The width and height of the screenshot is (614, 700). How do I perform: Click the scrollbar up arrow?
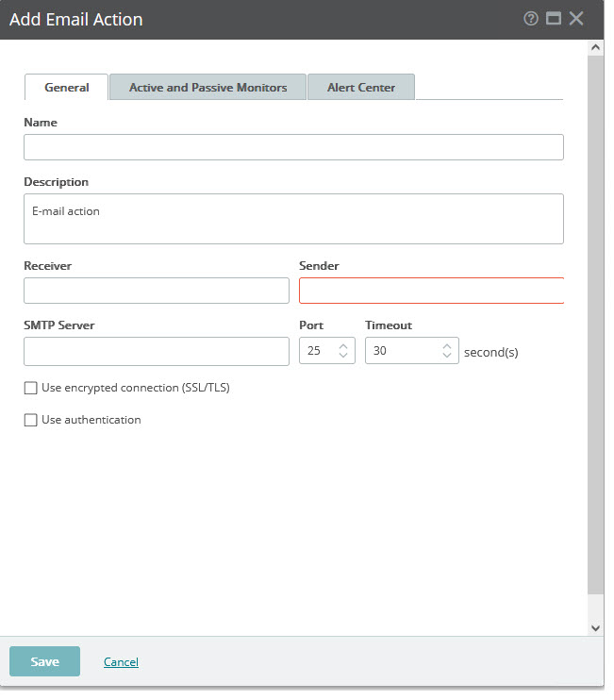click(x=595, y=47)
